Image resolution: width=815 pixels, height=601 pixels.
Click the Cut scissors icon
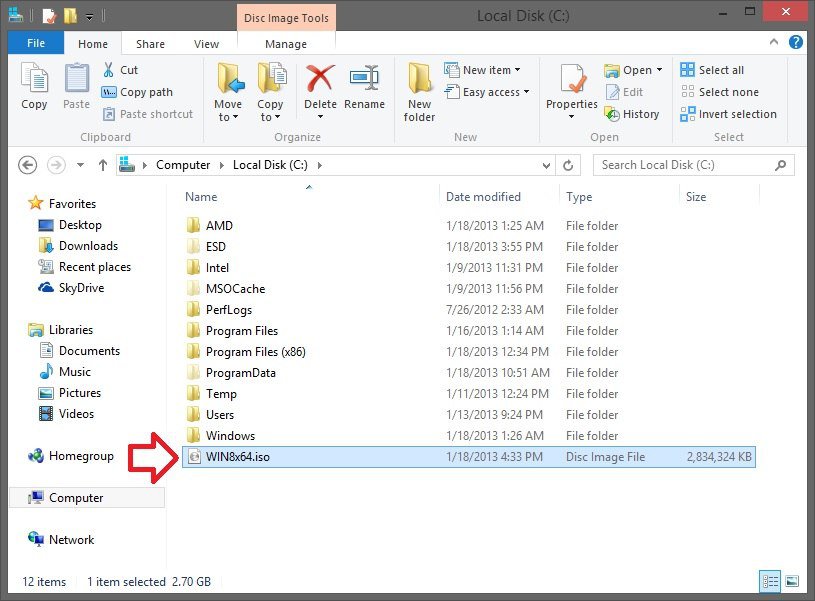(109, 70)
